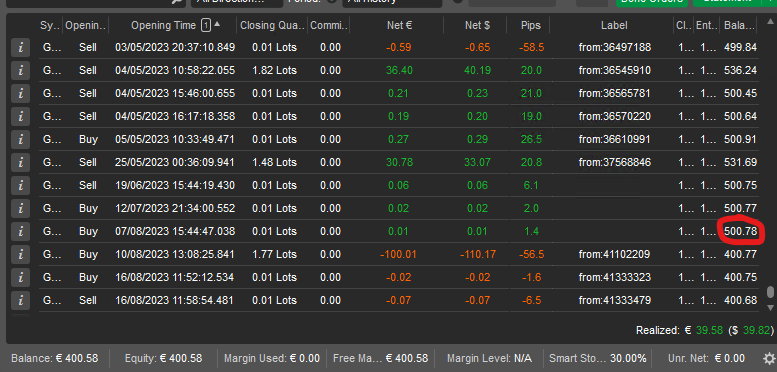Screen dimensions: 777x372
Task: Click the balance value 536.24
Action: pos(740,70)
